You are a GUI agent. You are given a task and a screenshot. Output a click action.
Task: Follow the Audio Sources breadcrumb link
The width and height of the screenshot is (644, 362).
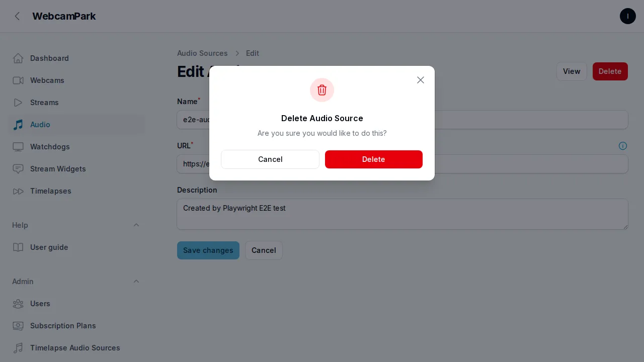202,53
